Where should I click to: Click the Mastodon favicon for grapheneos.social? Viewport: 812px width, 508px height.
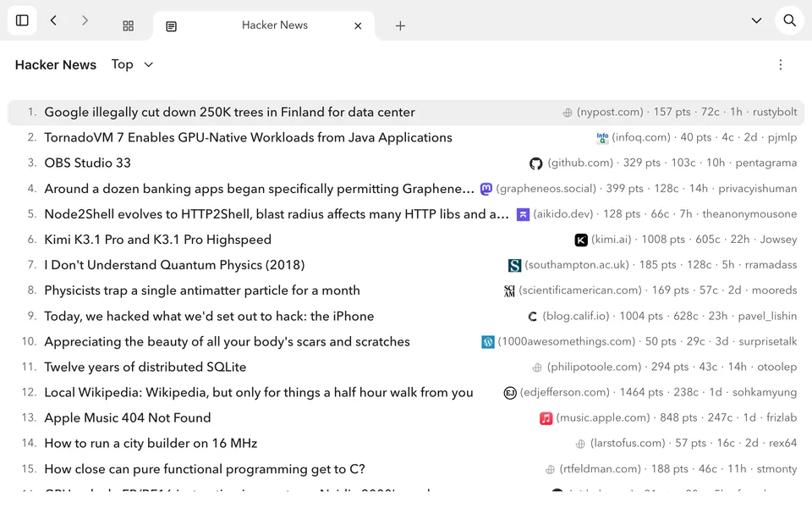coord(486,189)
